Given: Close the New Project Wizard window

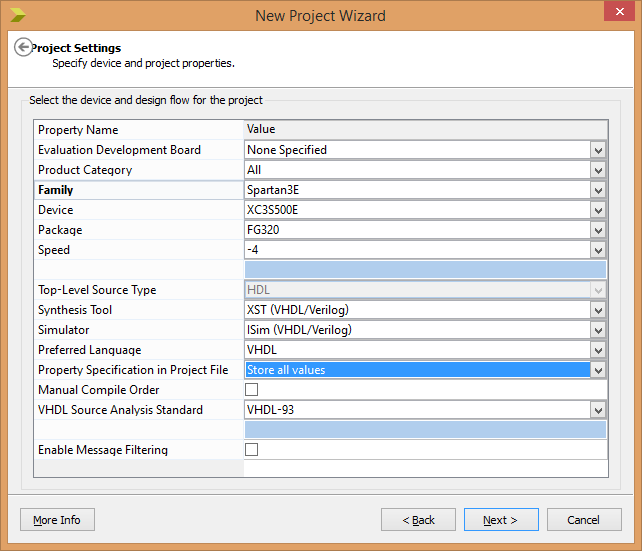Looking at the screenshot, I should 619,11.
